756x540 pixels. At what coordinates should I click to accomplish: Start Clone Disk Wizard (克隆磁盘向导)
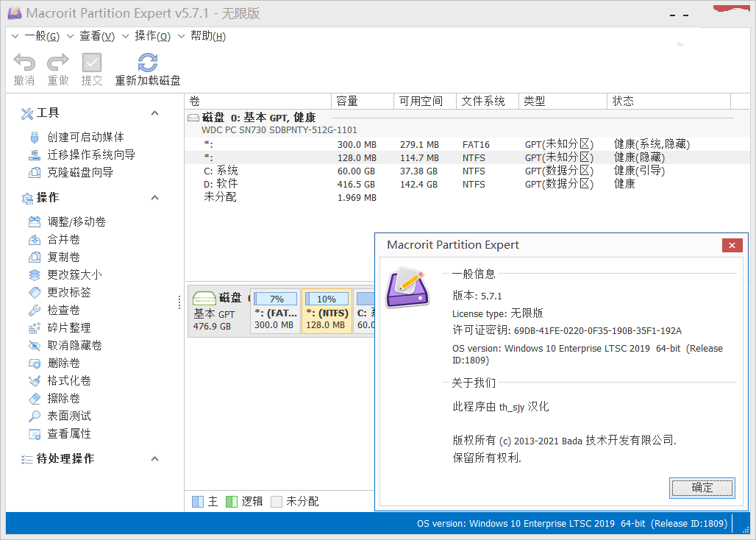click(x=80, y=172)
